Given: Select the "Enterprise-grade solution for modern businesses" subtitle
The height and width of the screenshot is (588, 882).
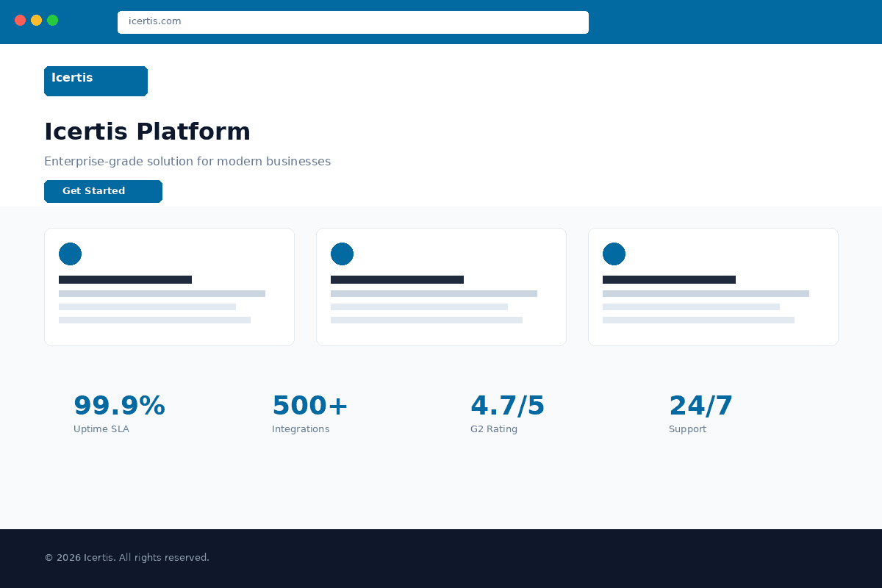Looking at the screenshot, I should point(187,162).
